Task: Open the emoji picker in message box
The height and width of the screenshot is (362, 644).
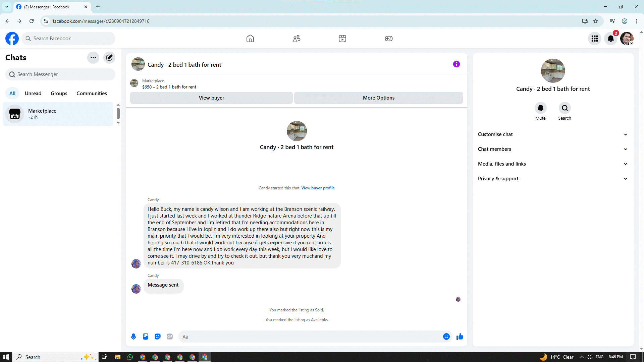Action: pyautogui.click(x=446, y=337)
